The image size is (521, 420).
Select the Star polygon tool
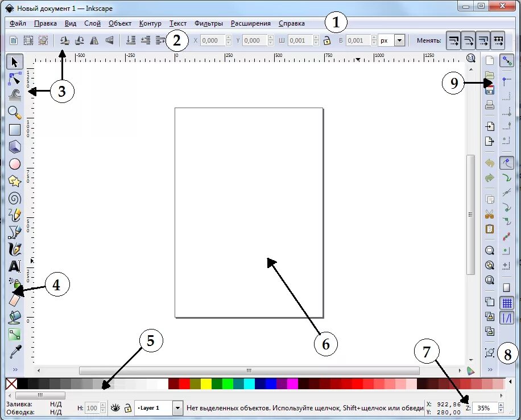pyautogui.click(x=15, y=181)
